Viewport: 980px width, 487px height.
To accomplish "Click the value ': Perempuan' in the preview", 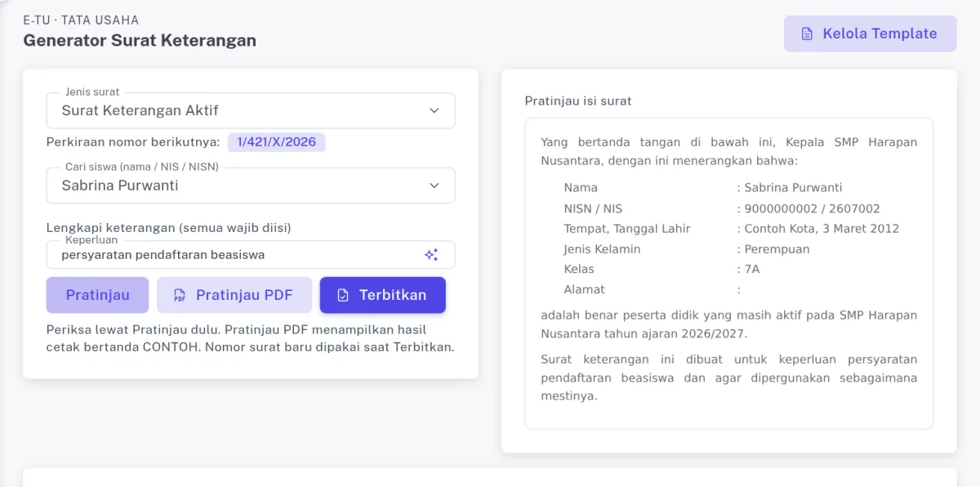I will (773, 249).
